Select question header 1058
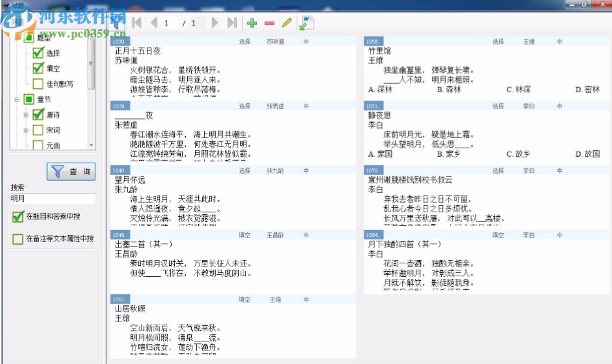The image size is (612, 364). point(486,41)
